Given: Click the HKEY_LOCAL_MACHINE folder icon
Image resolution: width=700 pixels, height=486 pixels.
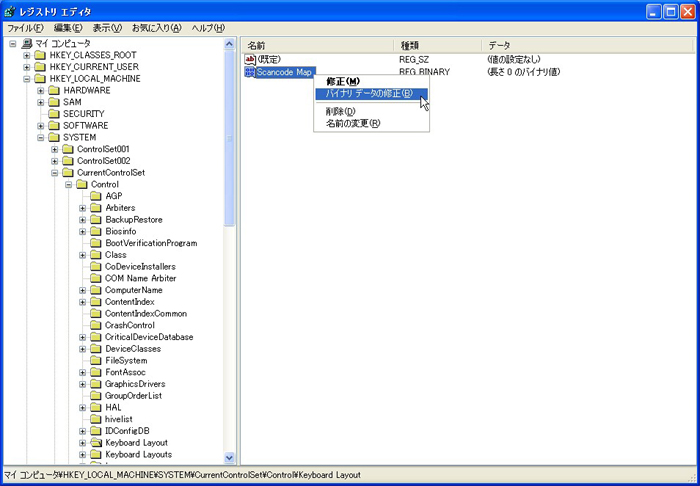Looking at the screenshot, I should 40,79.
